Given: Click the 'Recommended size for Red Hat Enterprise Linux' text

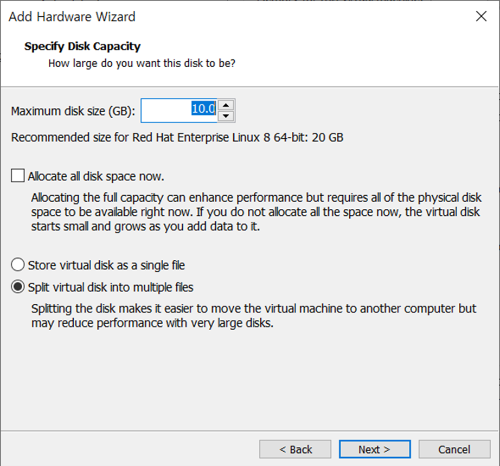Looking at the screenshot, I should [x=177, y=137].
